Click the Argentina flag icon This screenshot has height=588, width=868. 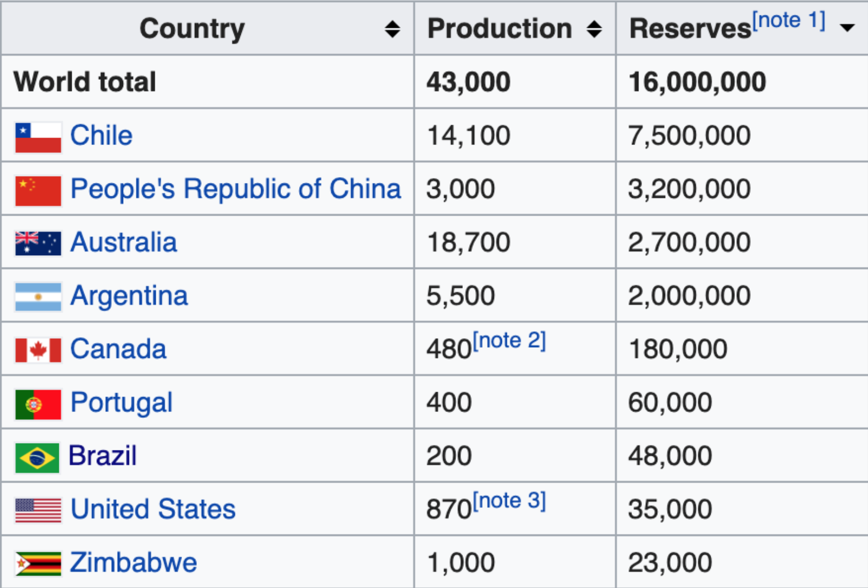pos(38,297)
